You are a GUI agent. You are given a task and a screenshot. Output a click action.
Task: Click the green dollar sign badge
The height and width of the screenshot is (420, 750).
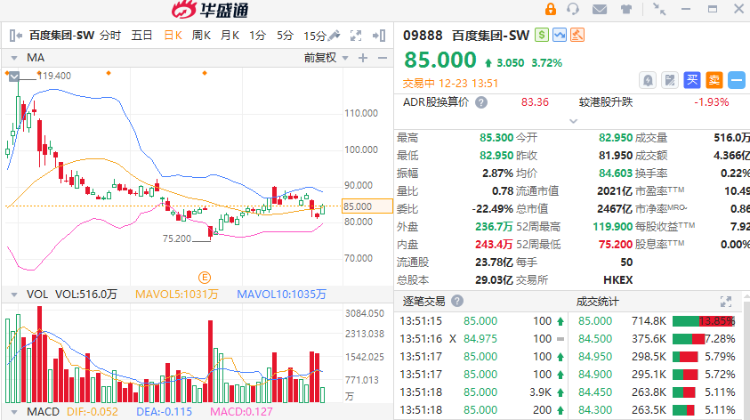[x=541, y=35]
